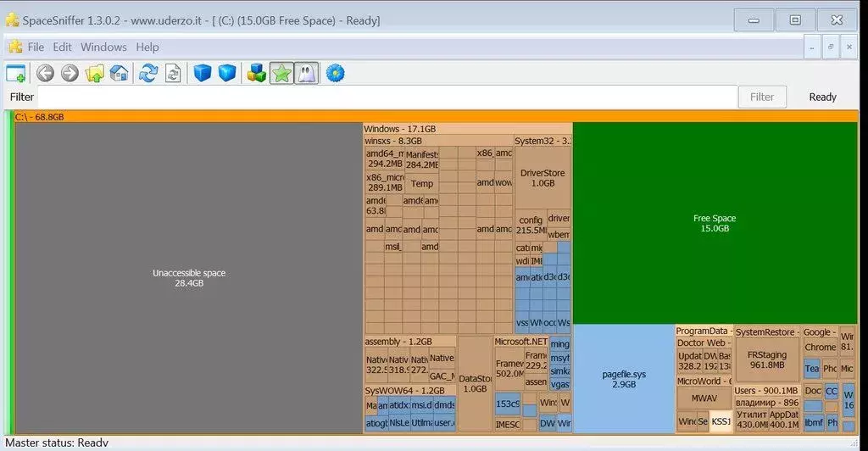The width and height of the screenshot is (868, 451).
Task: Toggle the ghost unknown space button
Action: point(306,73)
